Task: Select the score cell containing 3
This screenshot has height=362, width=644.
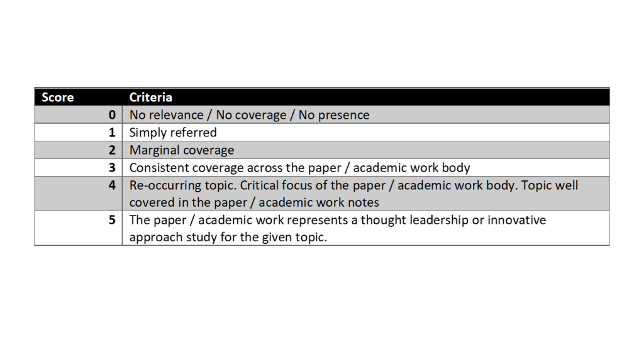Action: tap(112, 168)
